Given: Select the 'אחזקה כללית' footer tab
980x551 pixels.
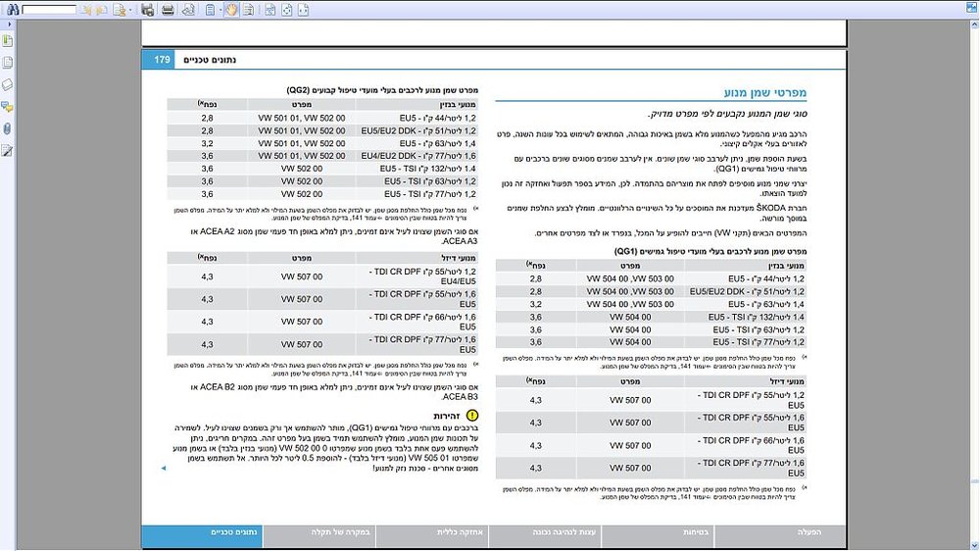Looking at the screenshot, I should point(432,536).
